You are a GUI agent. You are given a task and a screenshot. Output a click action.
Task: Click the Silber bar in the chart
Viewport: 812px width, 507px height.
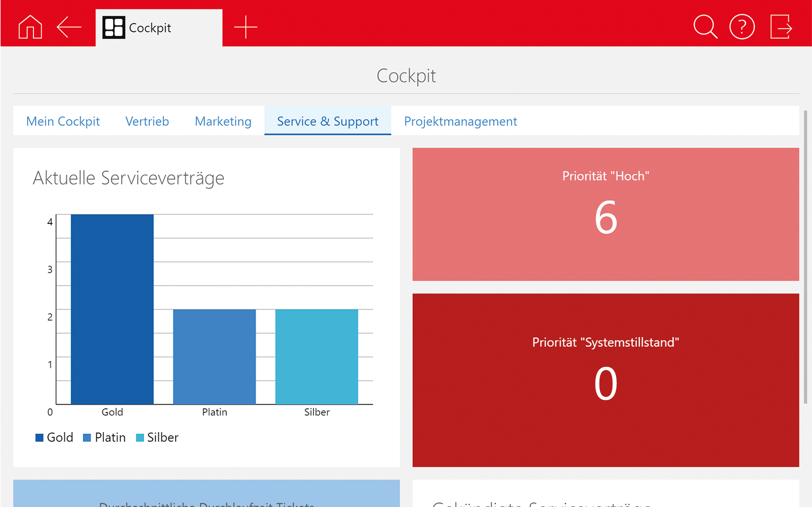pyautogui.click(x=317, y=356)
